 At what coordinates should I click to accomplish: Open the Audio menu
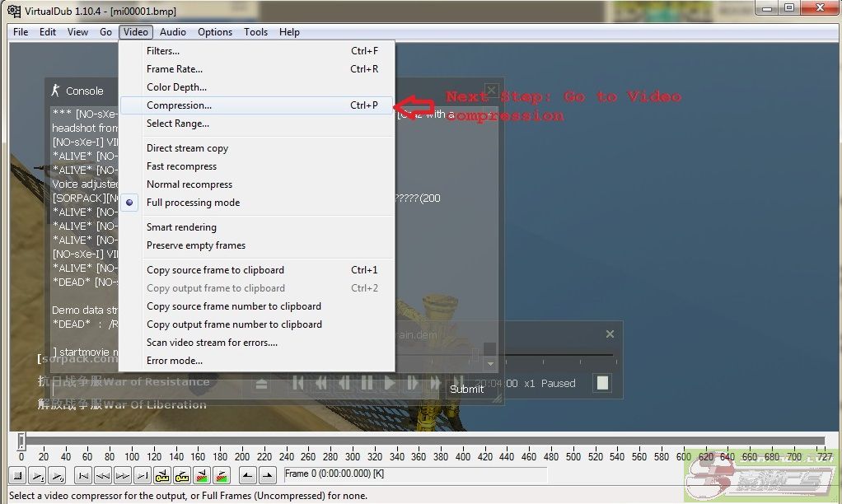(x=172, y=32)
